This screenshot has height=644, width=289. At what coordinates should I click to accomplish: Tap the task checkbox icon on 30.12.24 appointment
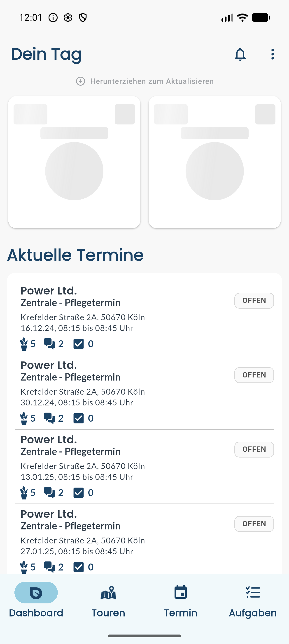point(78,418)
